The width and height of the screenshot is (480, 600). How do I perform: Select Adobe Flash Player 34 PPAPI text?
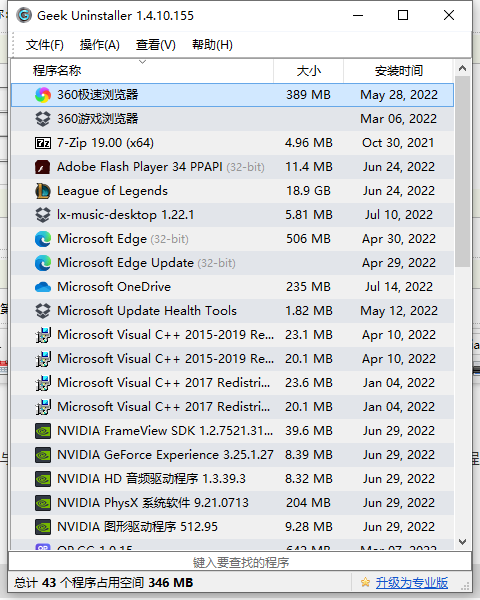tap(140, 167)
